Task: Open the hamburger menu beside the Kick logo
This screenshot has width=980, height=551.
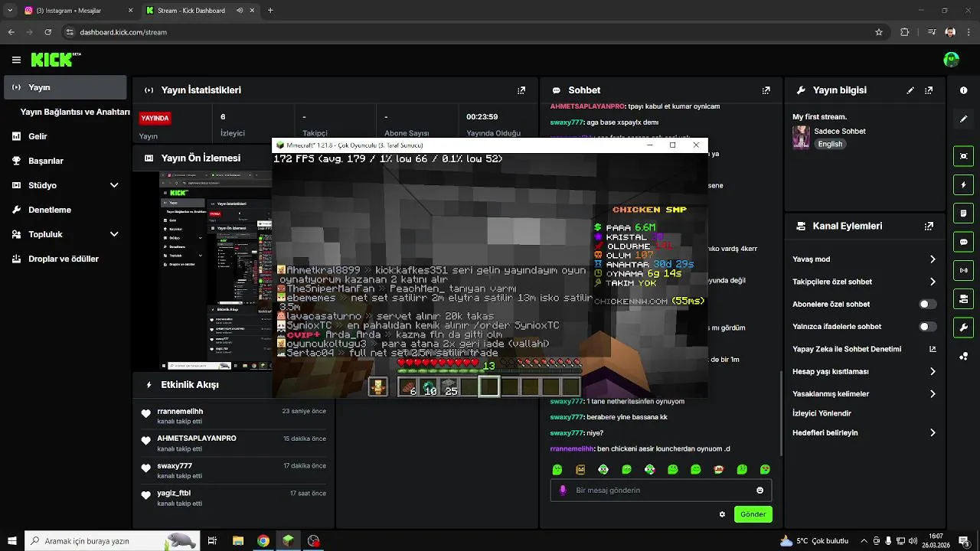Action: coord(16,60)
